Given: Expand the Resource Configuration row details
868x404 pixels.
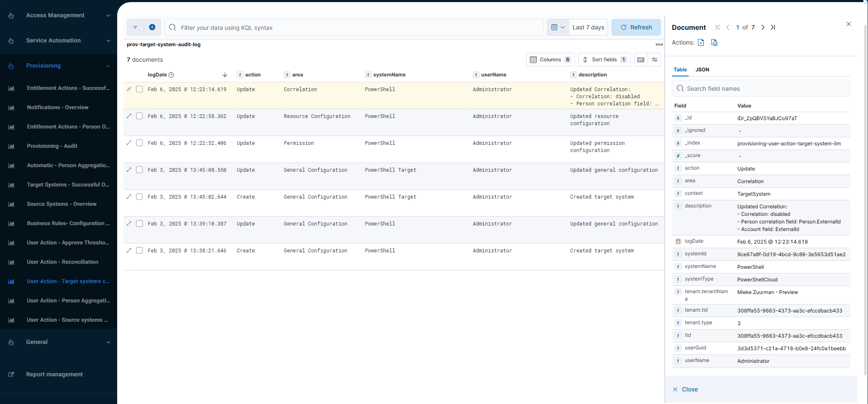Looking at the screenshot, I should point(129,116).
